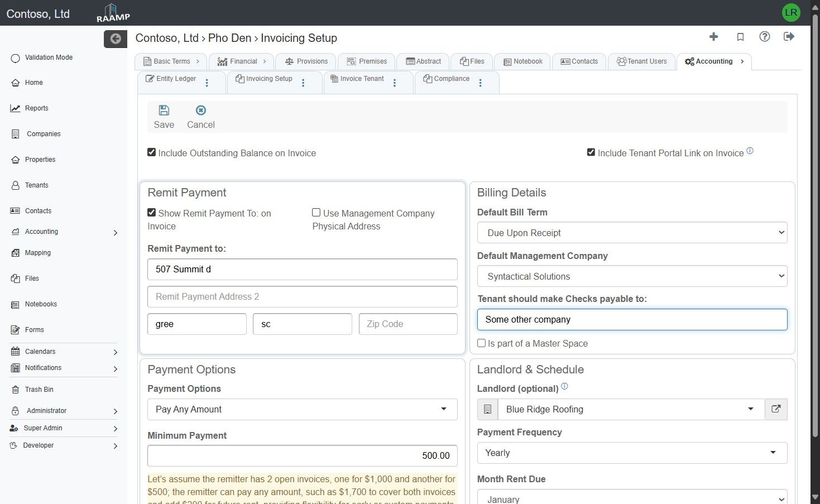Switch to the Basic Terms tab
Image resolution: width=820 pixels, height=504 pixels.
coord(171,61)
